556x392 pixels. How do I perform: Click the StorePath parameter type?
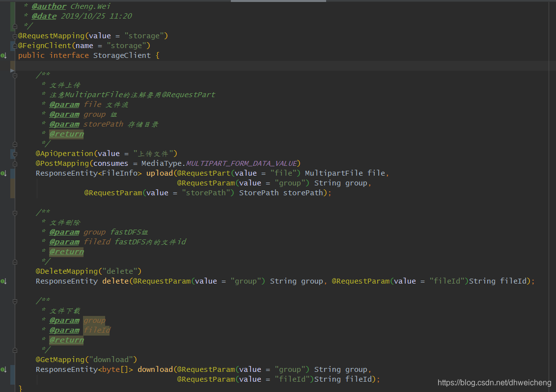tap(259, 193)
